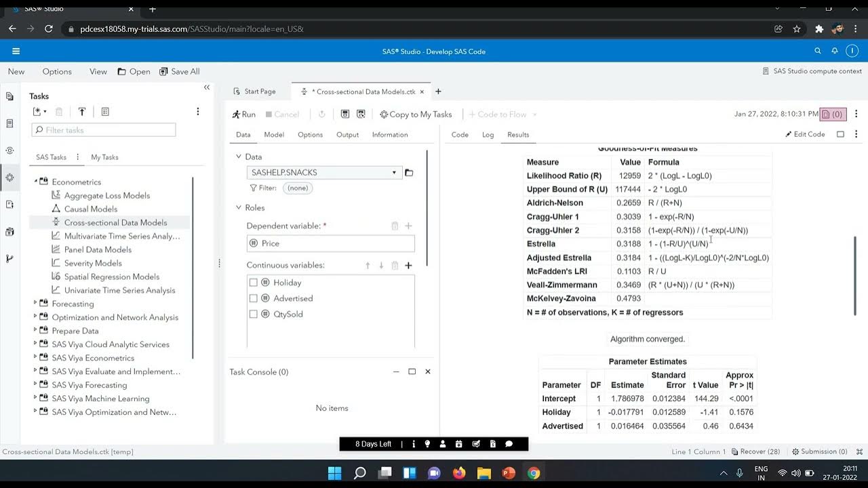Open the Causal Models task
Image resolution: width=868 pixels, height=488 pixels.
tap(91, 209)
